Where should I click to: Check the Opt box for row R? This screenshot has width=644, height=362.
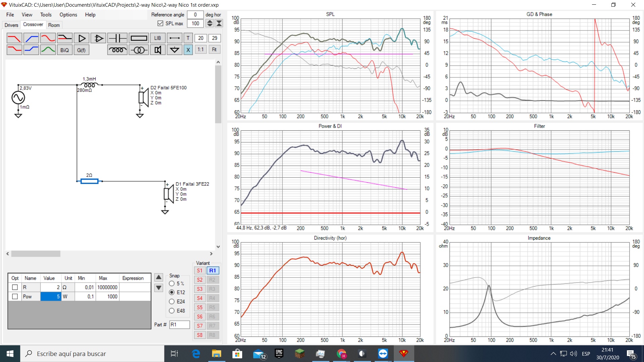[x=15, y=287]
